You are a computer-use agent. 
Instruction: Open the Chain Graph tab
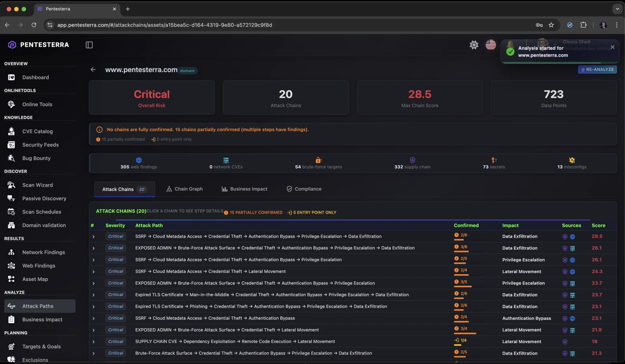[184, 189]
